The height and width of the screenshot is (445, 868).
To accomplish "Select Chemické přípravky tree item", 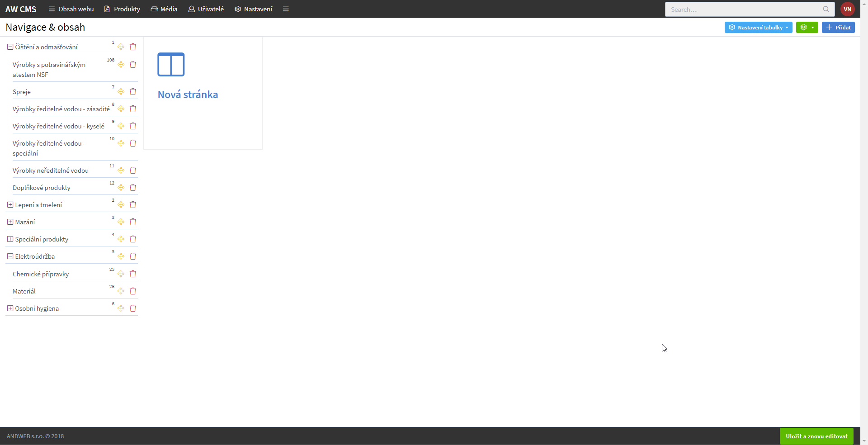I will tap(41, 274).
